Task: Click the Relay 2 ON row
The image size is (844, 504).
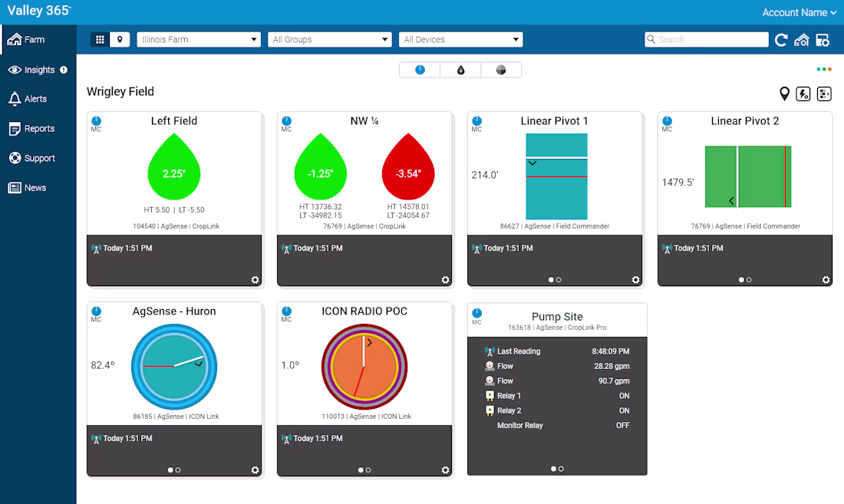Action: click(x=557, y=411)
